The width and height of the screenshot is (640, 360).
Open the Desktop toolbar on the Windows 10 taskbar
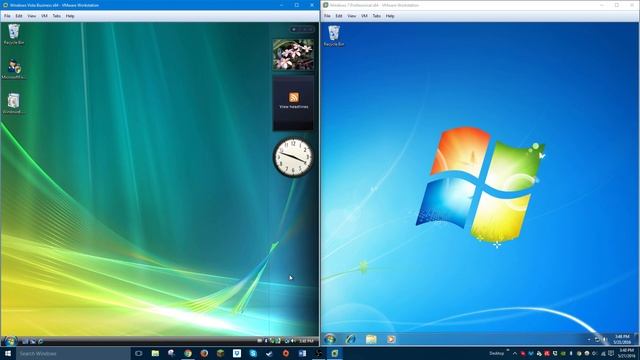tap(497, 353)
